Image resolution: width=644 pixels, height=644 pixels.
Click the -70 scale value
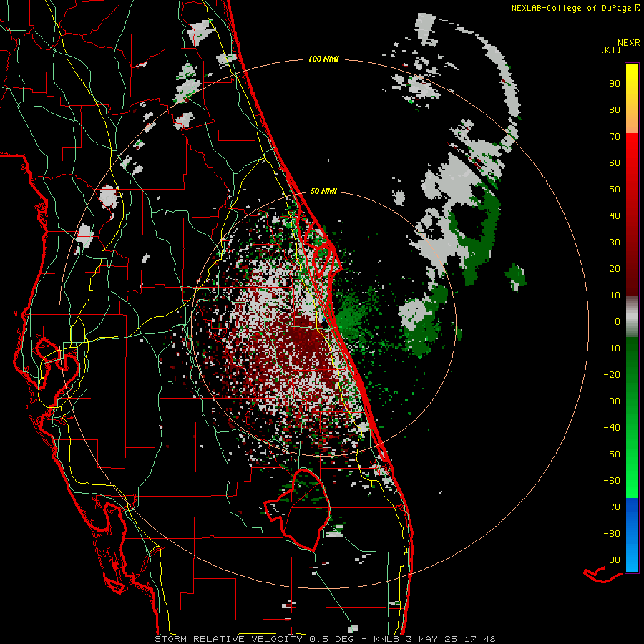click(612, 507)
